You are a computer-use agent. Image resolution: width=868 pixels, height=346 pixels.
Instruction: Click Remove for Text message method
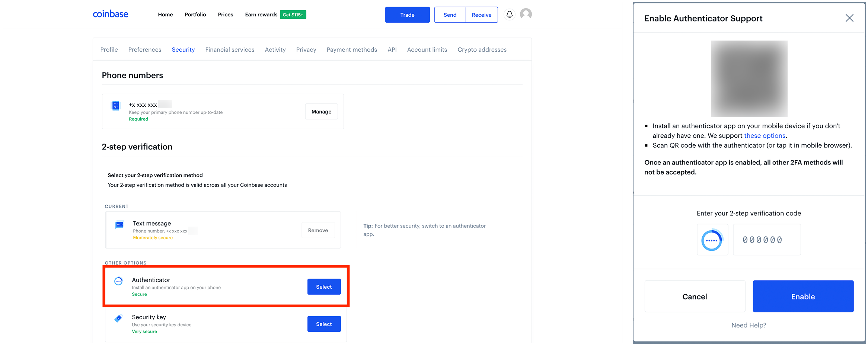(318, 230)
